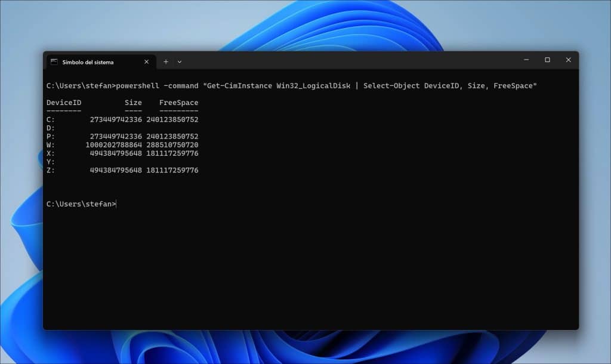This screenshot has width=611, height=364.
Task: Click Get-CimInstance in the command line
Action: [240, 86]
